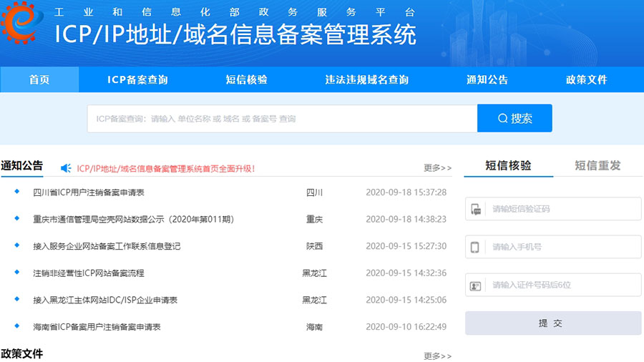Click the ICP/IP地址/域名信息备案管理系统 title

tap(235, 34)
